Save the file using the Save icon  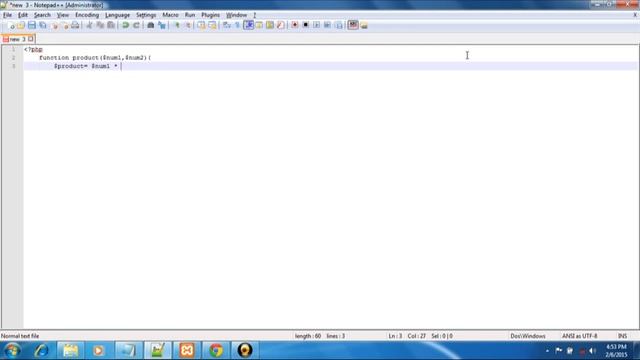(x=32, y=25)
